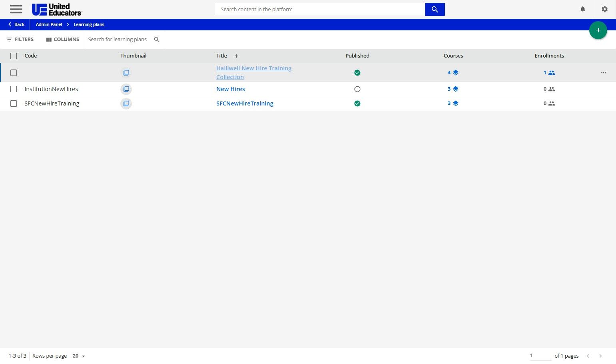Click the learning plans search magnifier
Image resolution: width=616 pixels, height=364 pixels.
[157, 40]
